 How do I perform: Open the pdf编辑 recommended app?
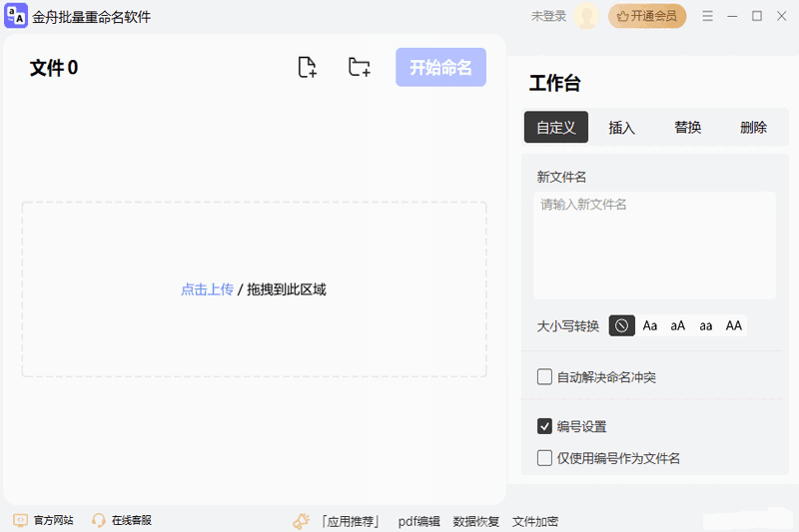(418, 521)
